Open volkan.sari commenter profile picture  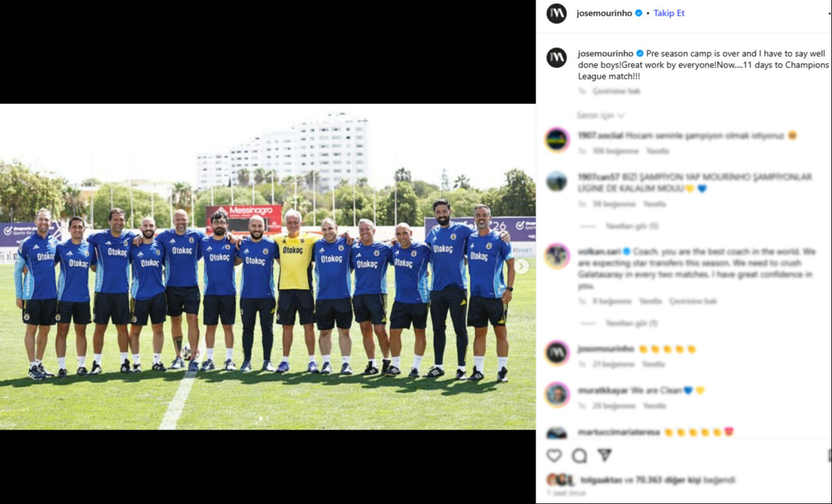coord(557,256)
